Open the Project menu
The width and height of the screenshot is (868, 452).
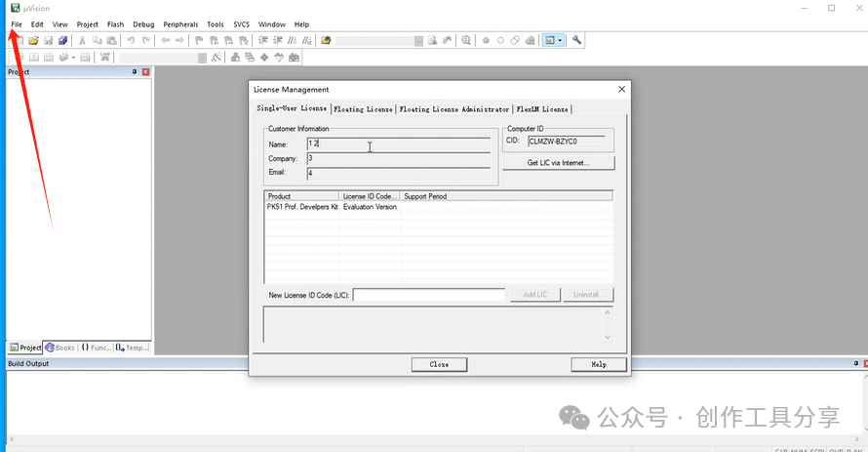pos(88,24)
